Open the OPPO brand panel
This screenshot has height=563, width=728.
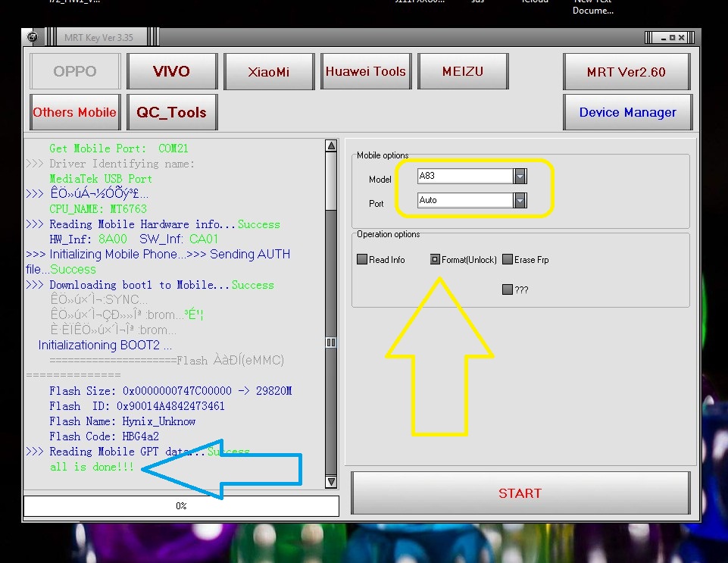(x=75, y=71)
